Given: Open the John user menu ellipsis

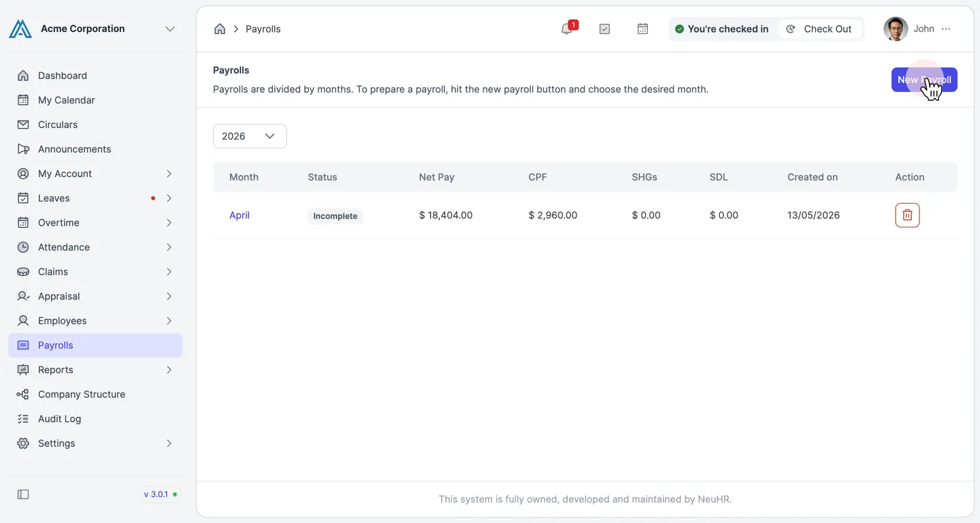Looking at the screenshot, I should [946, 29].
